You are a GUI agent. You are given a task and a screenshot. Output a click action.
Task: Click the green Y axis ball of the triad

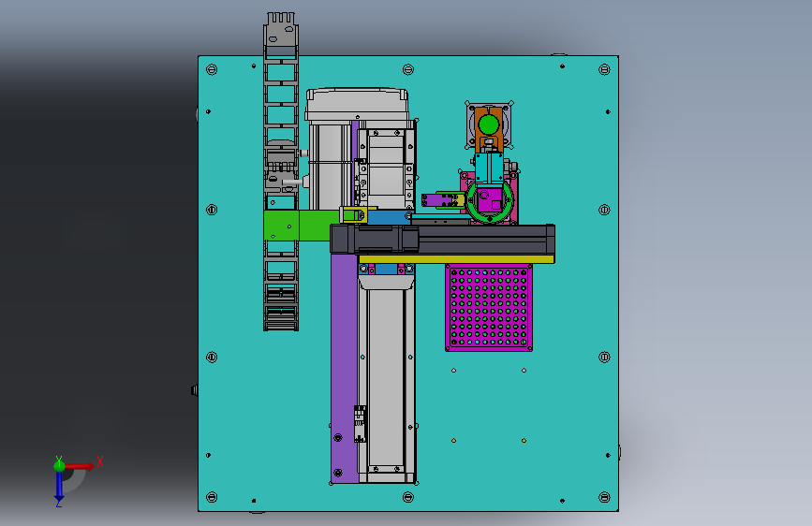59,465
